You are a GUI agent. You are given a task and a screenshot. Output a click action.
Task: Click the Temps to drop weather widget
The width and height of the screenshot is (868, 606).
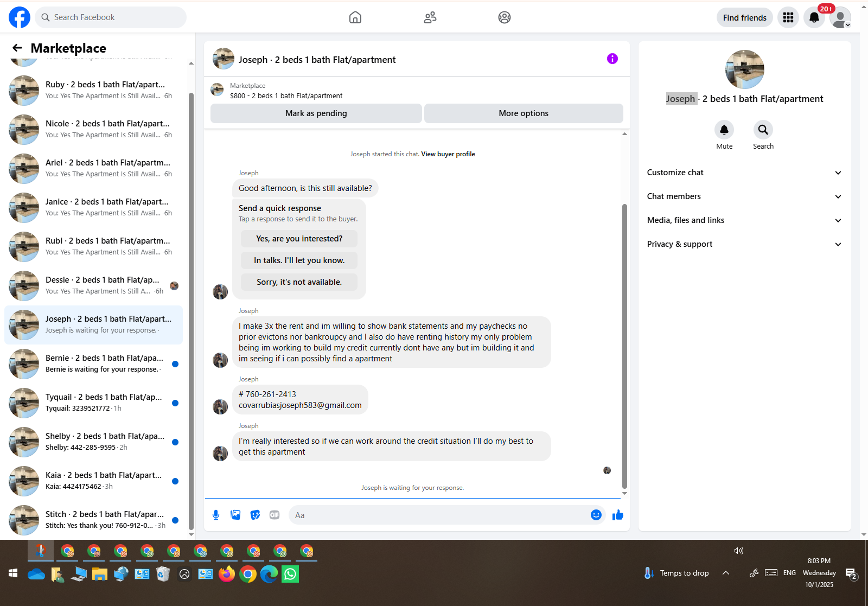[676, 573]
